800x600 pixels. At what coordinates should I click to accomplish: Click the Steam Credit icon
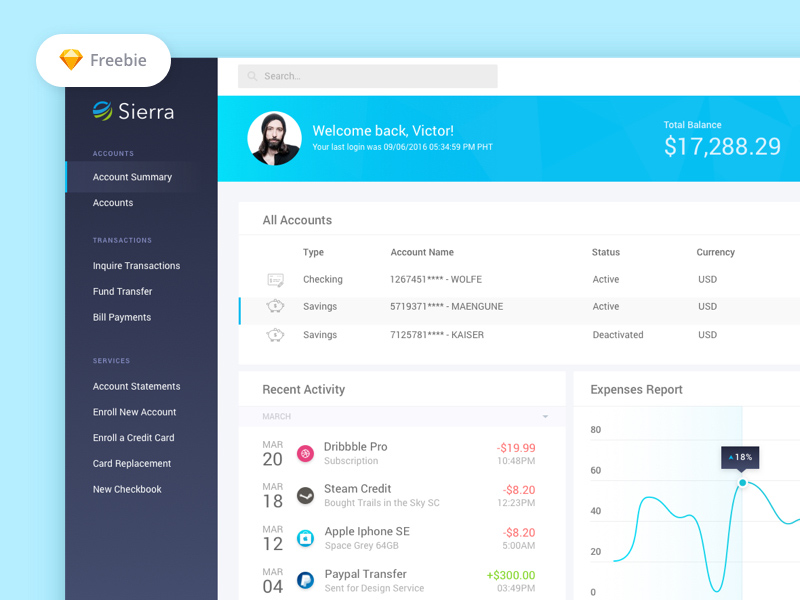click(306, 496)
